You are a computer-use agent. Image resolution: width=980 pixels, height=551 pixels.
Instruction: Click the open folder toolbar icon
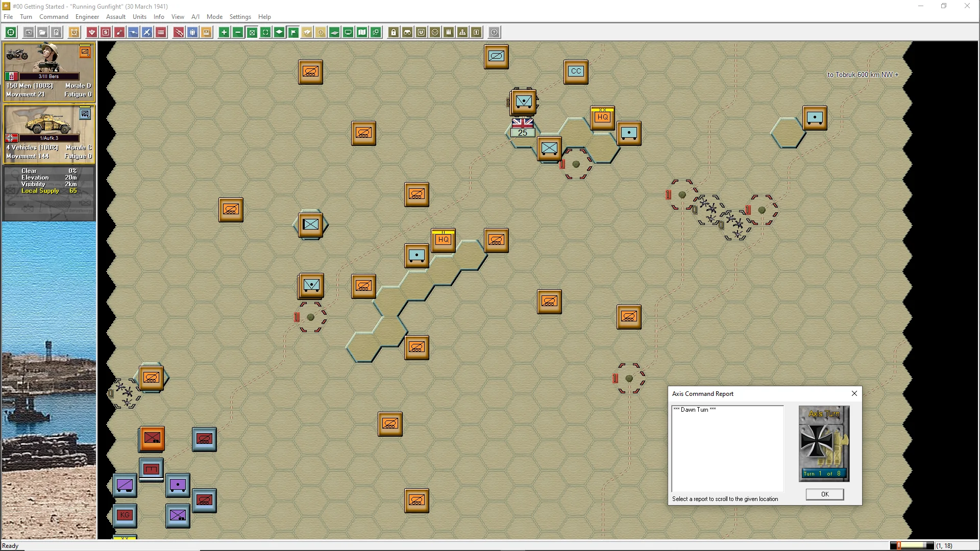tap(42, 32)
